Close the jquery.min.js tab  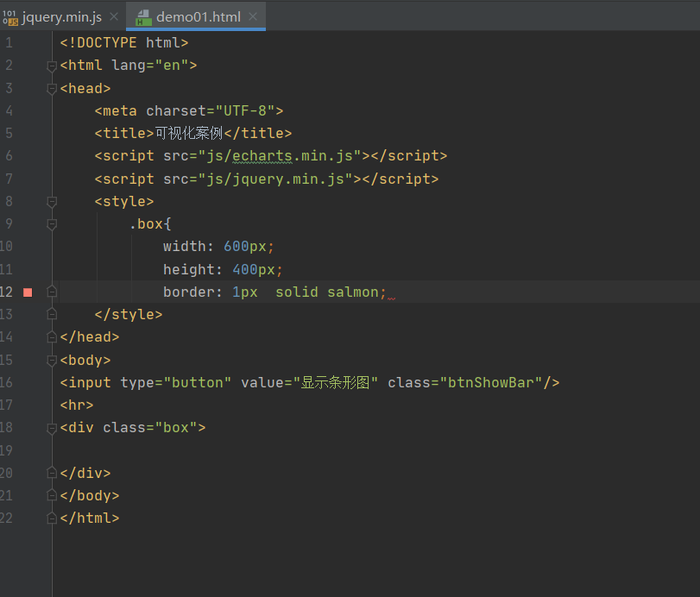[x=114, y=17]
